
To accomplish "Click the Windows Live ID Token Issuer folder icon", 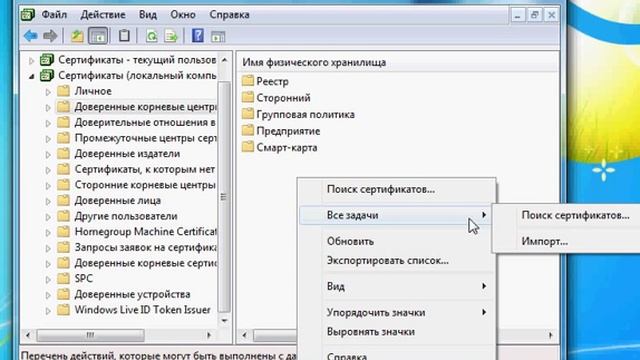I will [x=63, y=309].
